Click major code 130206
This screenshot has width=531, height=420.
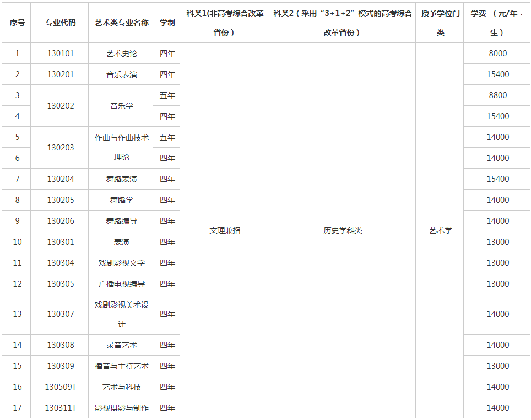click(60, 221)
